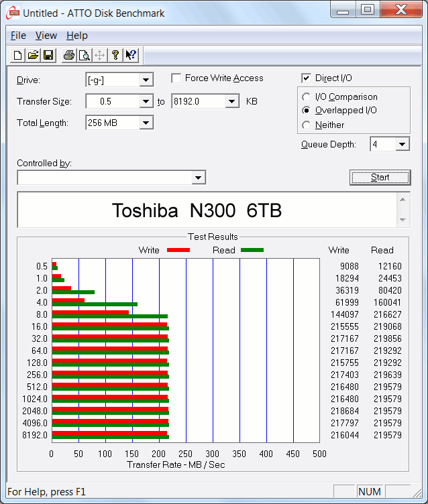The height and width of the screenshot is (504, 428).
Task: Click the read value 12160
Action: point(390,266)
